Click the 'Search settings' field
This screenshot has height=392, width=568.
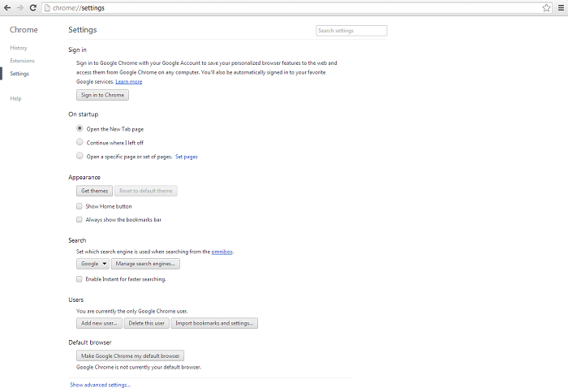click(351, 31)
